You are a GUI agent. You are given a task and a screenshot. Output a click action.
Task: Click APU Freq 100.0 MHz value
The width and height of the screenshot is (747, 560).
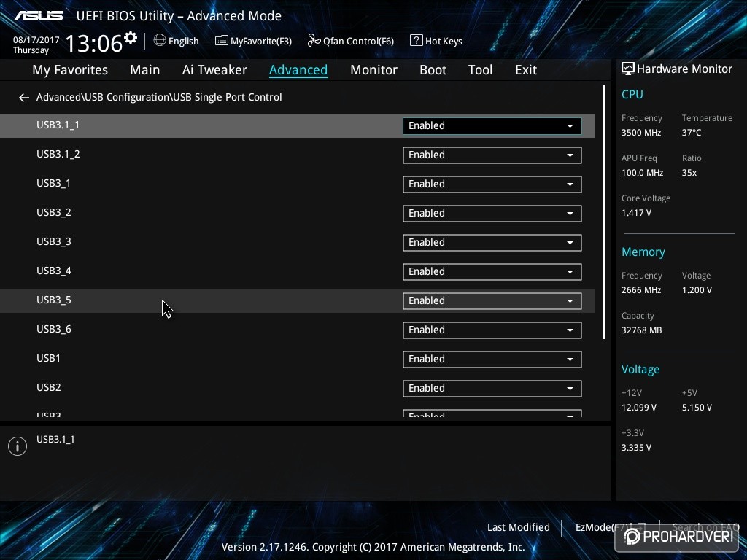pos(642,173)
